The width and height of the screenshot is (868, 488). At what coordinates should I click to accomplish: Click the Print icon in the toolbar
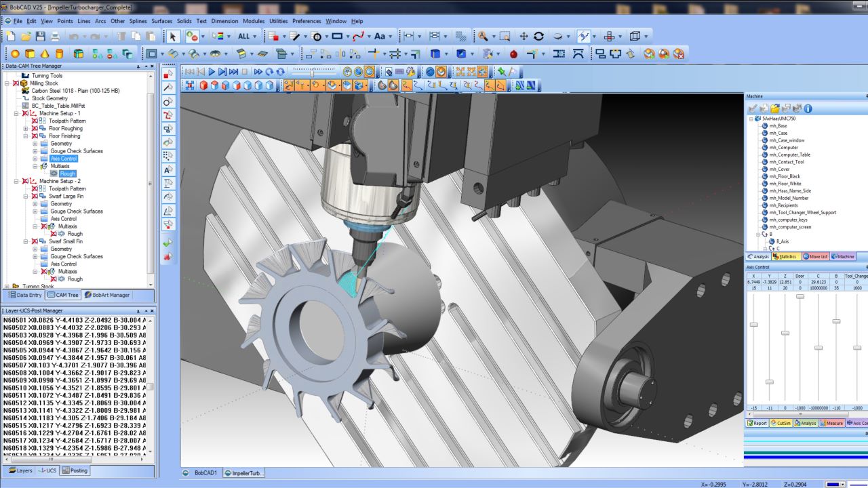(55, 37)
